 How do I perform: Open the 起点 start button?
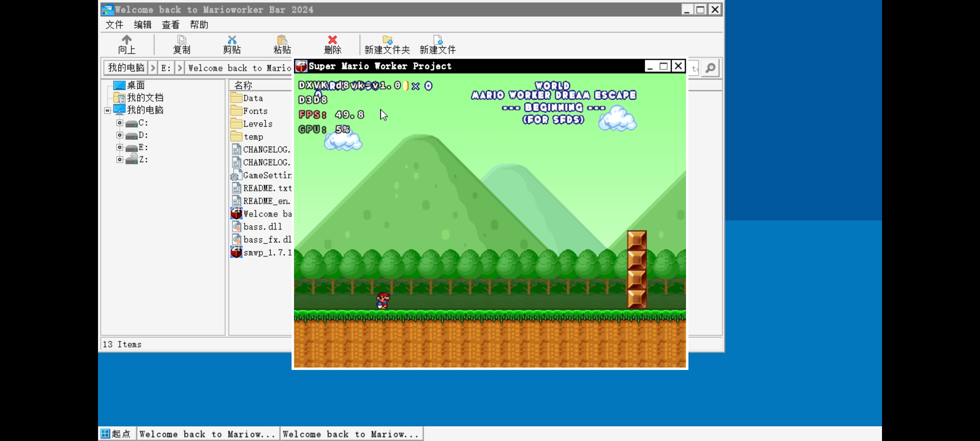tap(116, 434)
